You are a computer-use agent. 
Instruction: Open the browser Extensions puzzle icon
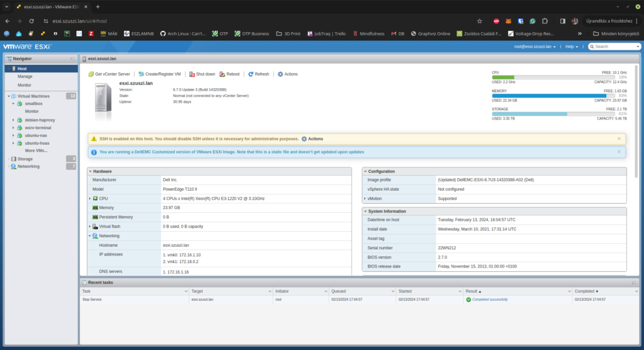(x=545, y=21)
